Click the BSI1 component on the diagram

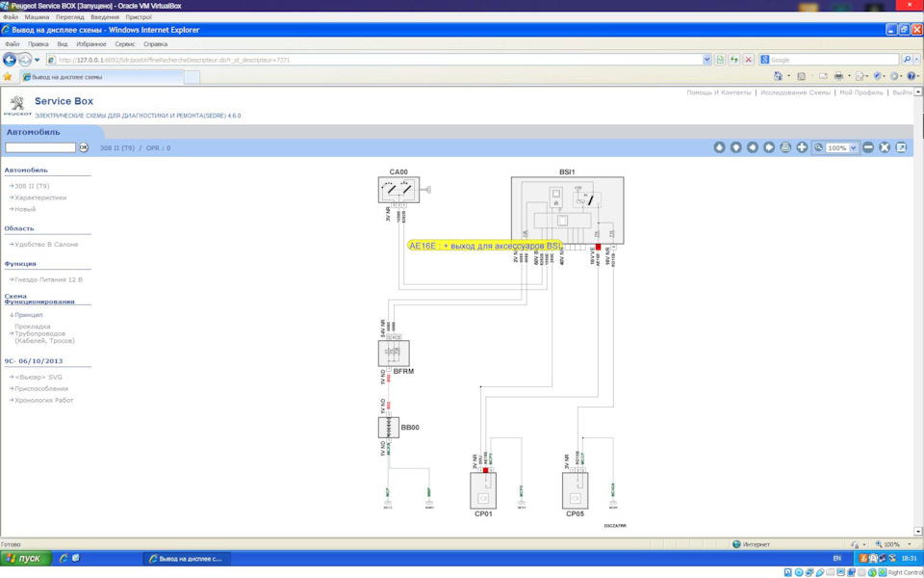tap(567, 210)
